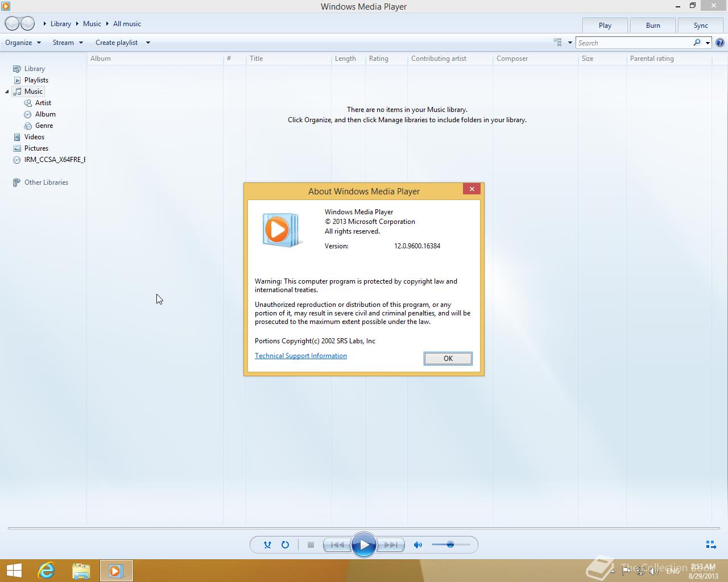728x582 pixels.
Task: Launch Internet Explorer from taskbar
Action: click(x=46, y=571)
